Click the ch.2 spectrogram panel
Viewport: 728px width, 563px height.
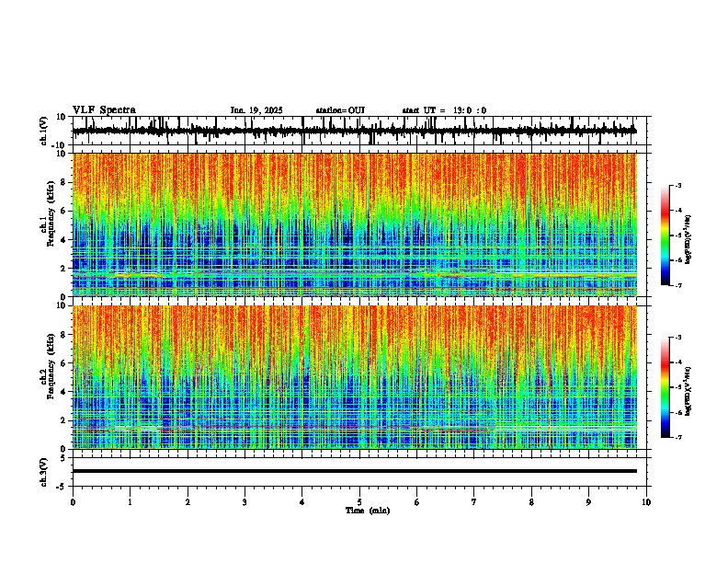[354, 377]
